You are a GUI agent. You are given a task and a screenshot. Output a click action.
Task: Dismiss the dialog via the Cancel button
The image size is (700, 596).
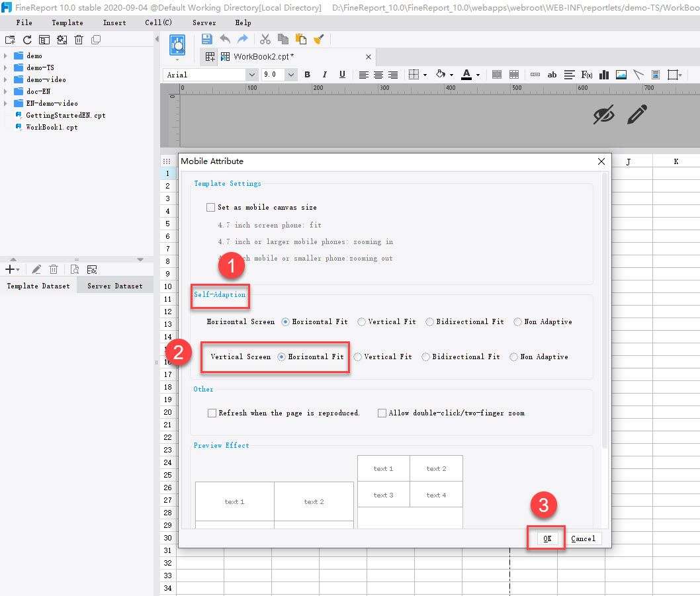coord(583,538)
